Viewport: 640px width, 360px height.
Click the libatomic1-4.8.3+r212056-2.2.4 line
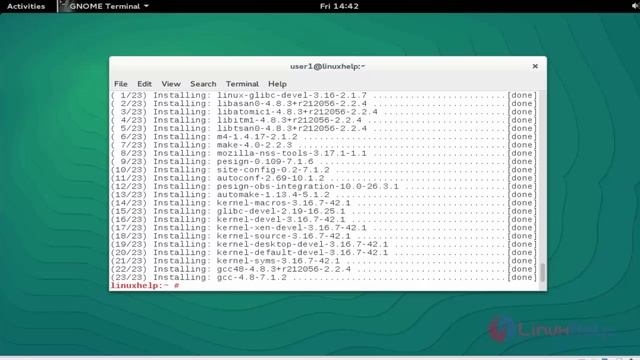(324, 112)
